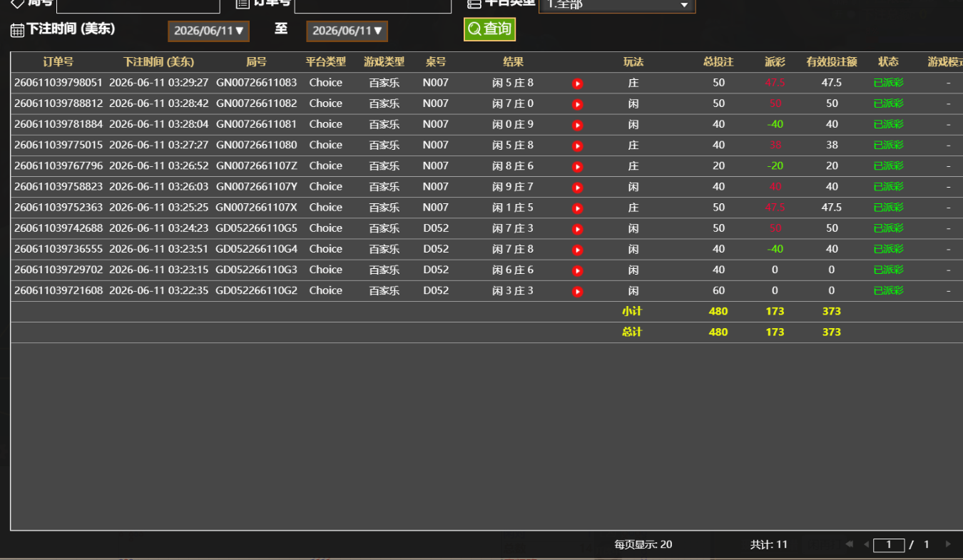This screenshot has width=963, height=560.
Task: Play replay video for order 260611039775015
Action: (x=578, y=146)
